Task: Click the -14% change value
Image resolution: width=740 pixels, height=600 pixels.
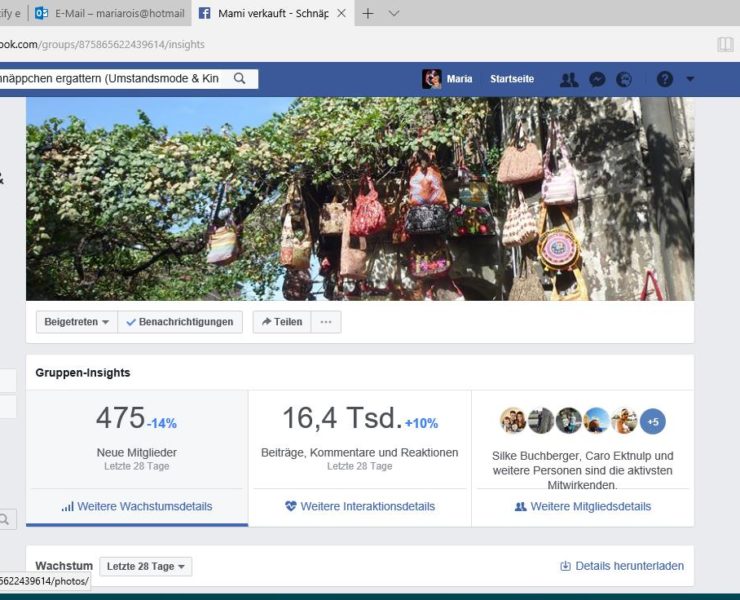Action: point(161,423)
